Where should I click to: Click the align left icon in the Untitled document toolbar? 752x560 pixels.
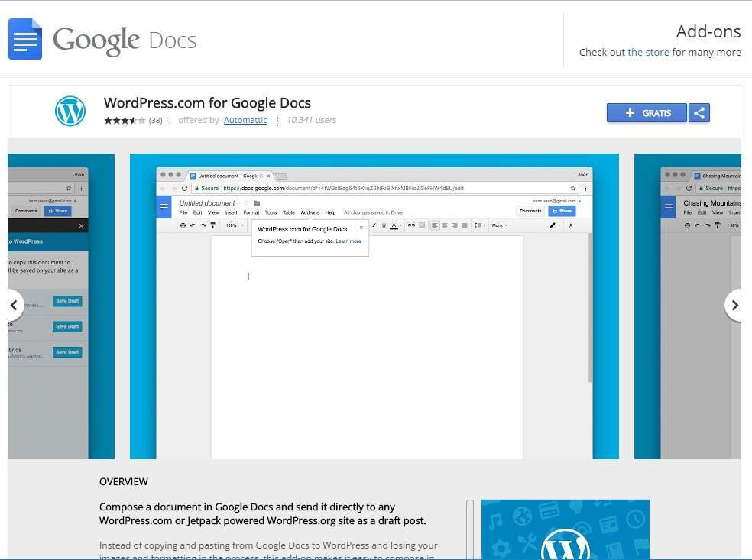[435, 225]
